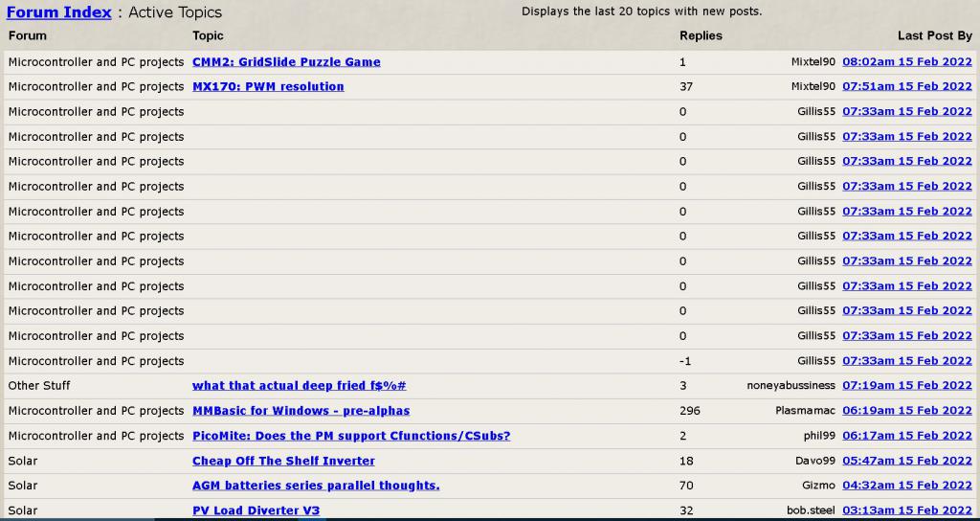Jump to Mixtel90's 08:02am last post
Viewport: 980px width, 521px height.
[x=906, y=62]
